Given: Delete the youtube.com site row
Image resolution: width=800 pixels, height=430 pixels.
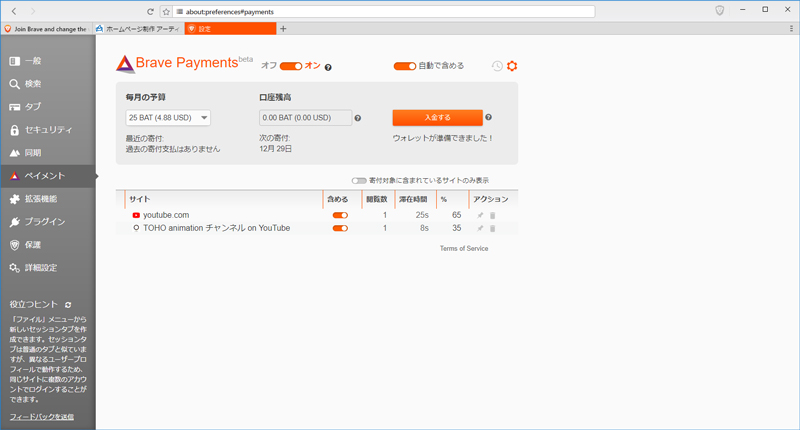Looking at the screenshot, I should pyautogui.click(x=492, y=215).
